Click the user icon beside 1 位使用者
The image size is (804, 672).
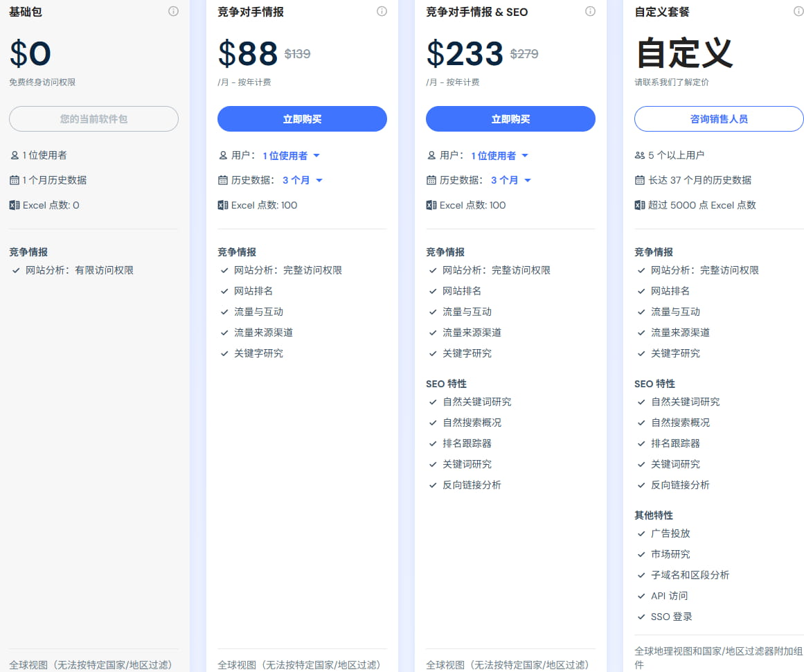15,155
